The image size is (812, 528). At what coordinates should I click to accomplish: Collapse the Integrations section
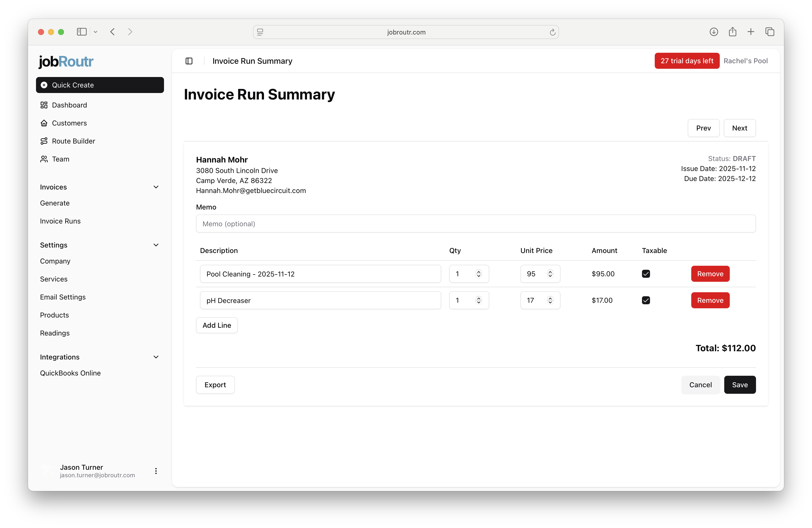tap(156, 357)
